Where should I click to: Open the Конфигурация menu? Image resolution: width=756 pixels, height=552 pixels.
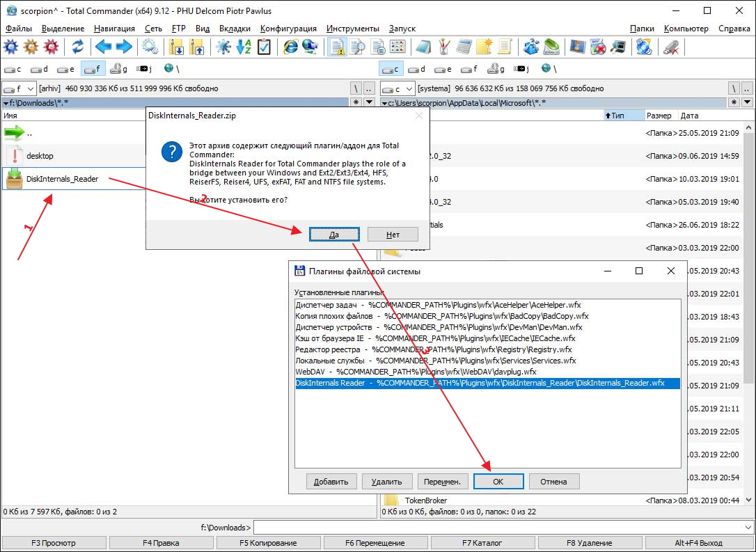tap(288, 29)
